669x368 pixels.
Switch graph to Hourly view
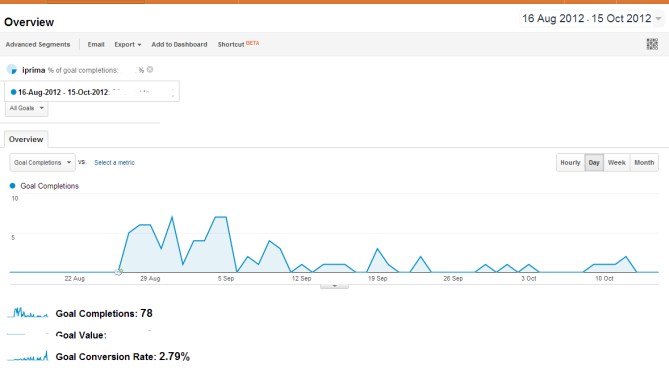pos(570,162)
